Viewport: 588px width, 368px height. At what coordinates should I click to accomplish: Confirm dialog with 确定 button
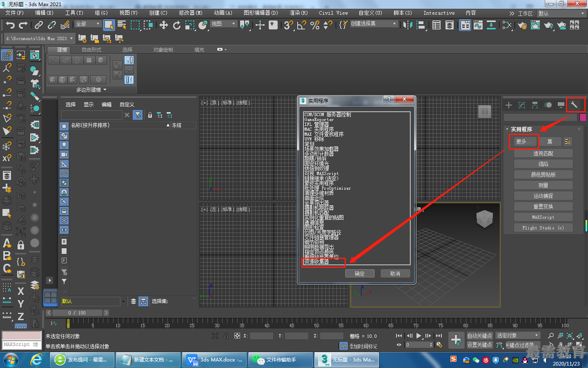tap(360, 274)
